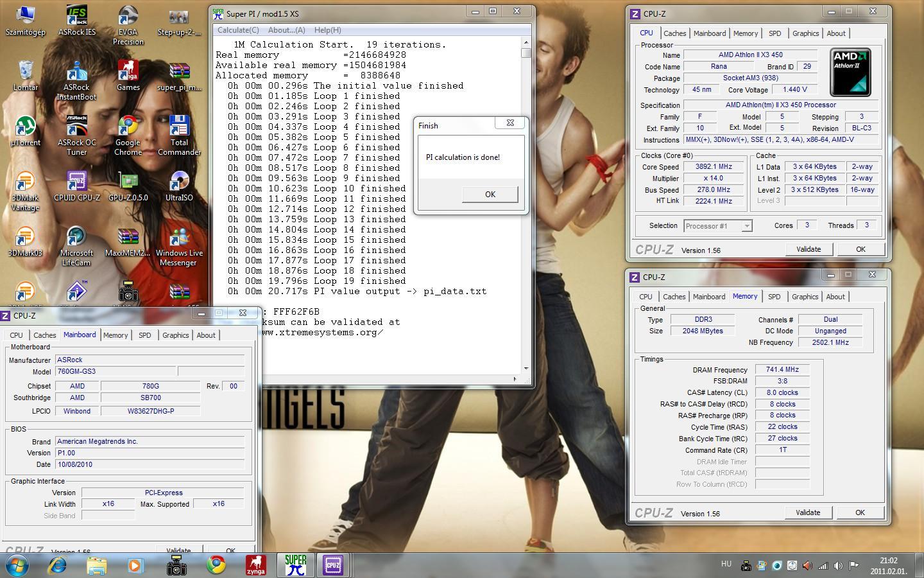The width and height of the screenshot is (924, 578).
Task: Launch ASRock InstantBoot shortcut
Action: pyautogui.click(x=76, y=80)
